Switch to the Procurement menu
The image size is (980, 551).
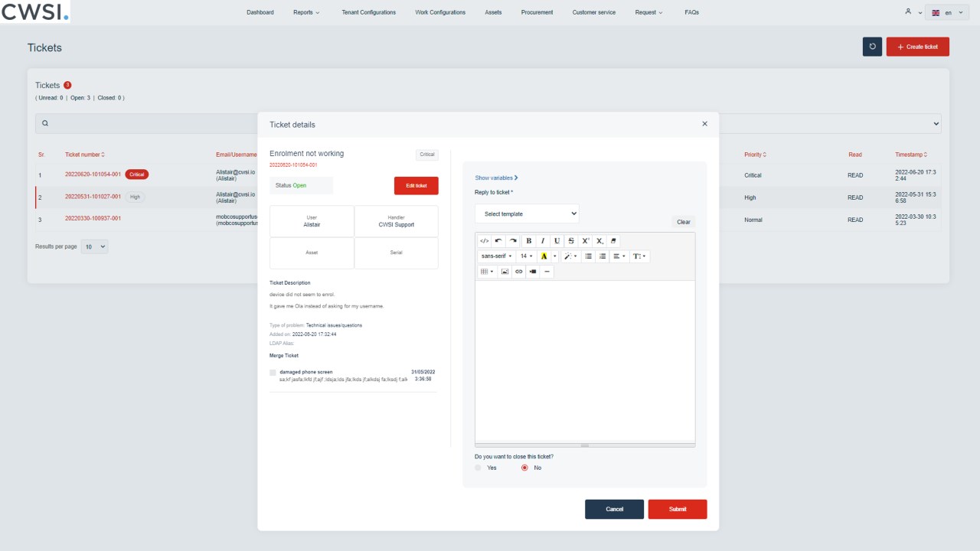click(x=537, y=12)
